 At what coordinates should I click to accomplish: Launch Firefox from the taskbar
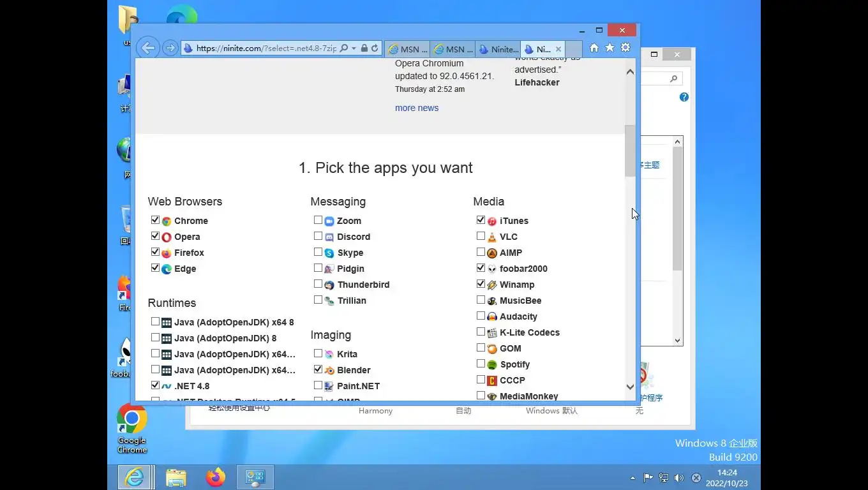coord(216,477)
